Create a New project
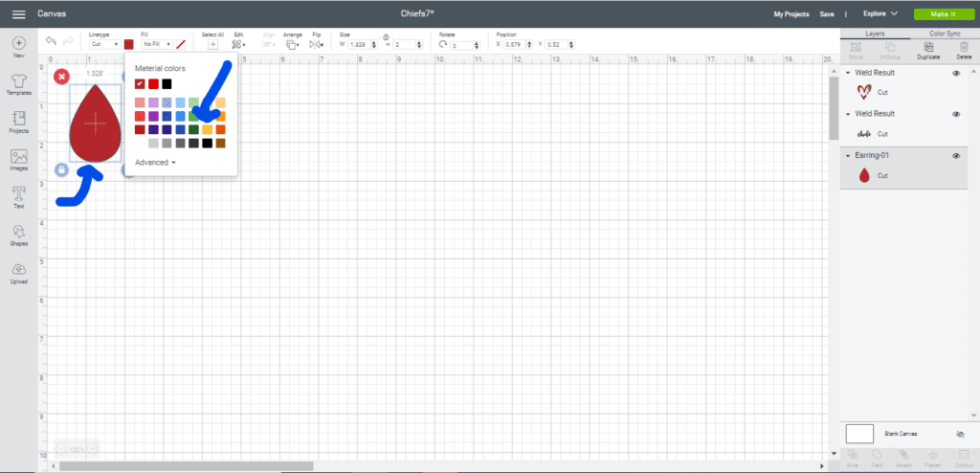Image resolution: width=980 pixels, height=473 pixels. [18, 47]
